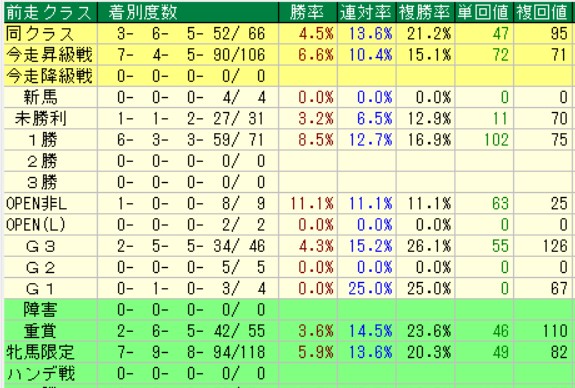The height and width of the screenshot is (388, 575).
Task: Click the 前走クラス column header
Action: (50, 12)
